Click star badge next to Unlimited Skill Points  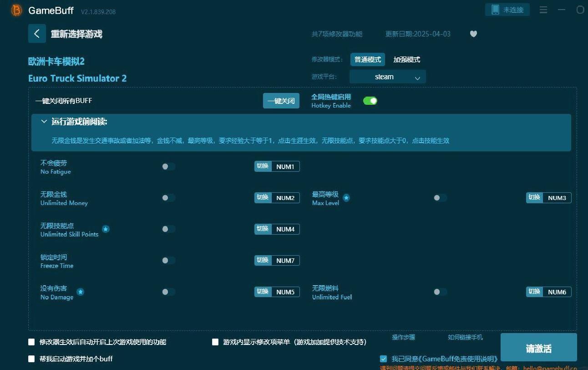coord(106,229)
